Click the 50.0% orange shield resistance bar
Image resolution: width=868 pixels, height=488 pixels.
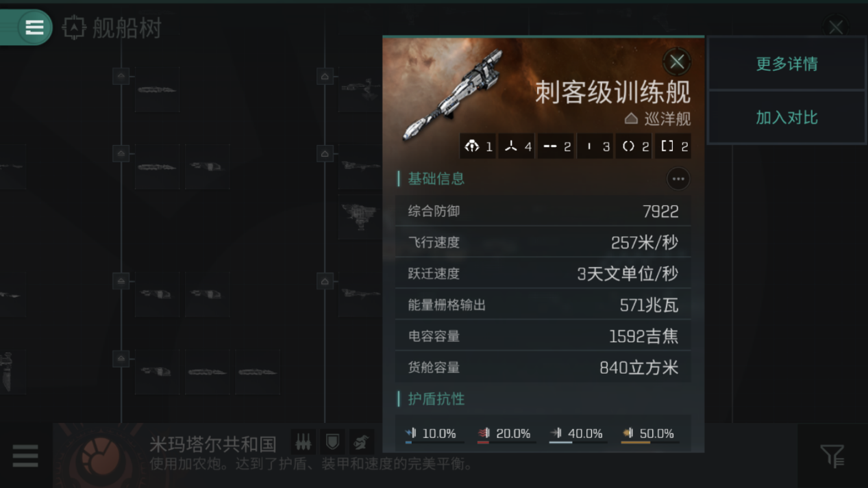pos(648,435)
